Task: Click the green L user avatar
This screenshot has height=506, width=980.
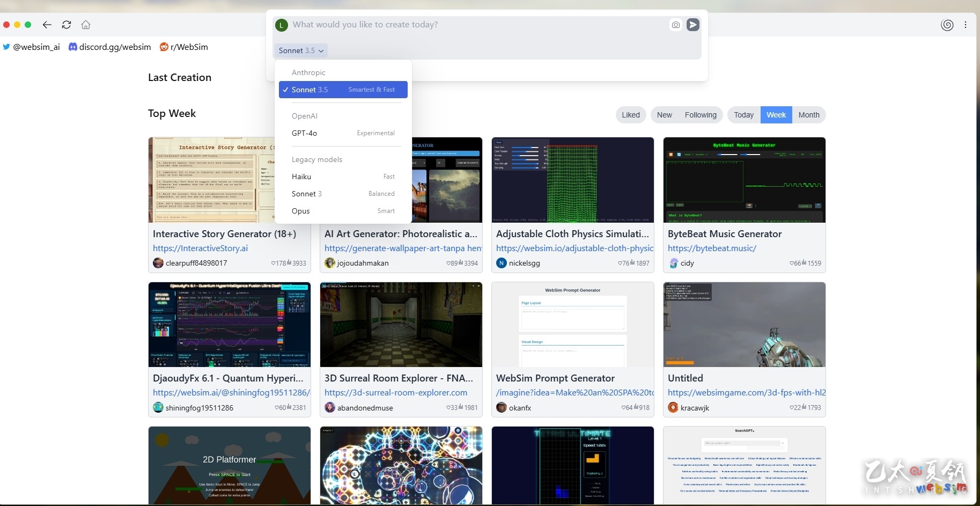Action: click(282, 25)
